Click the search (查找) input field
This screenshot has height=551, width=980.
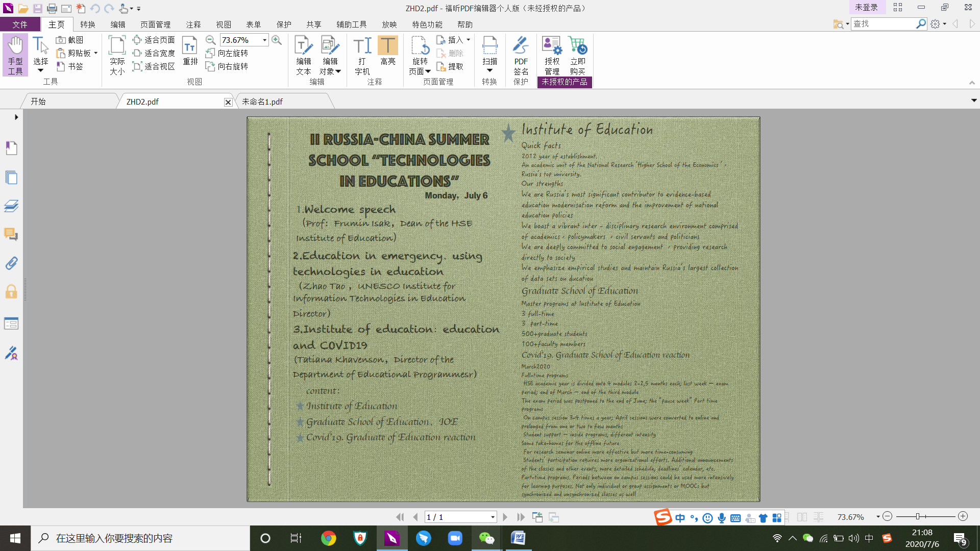point(883,24)
